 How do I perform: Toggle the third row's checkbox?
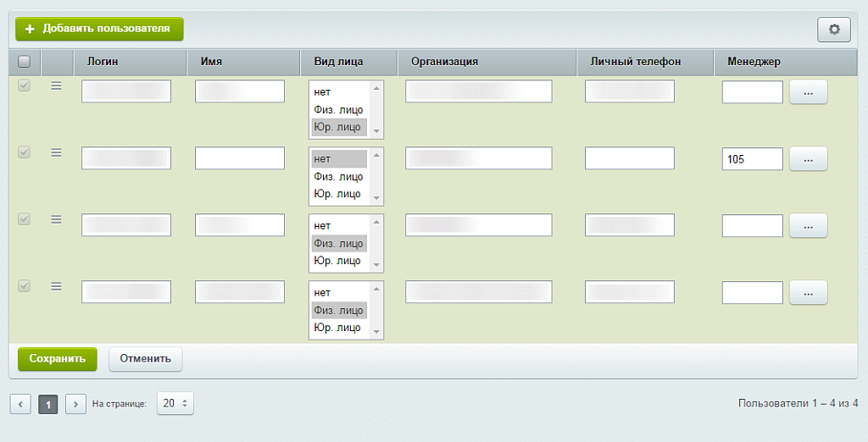pos(24,219)
